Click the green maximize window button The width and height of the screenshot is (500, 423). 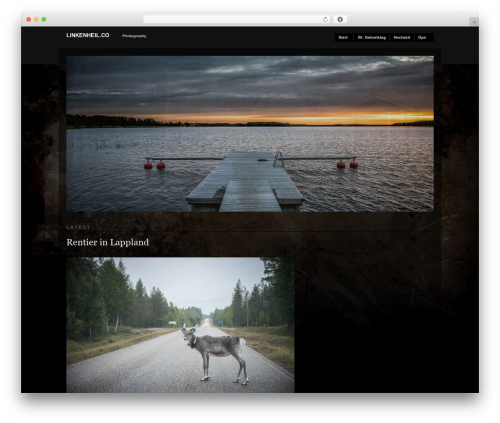[x=44, y=20]
